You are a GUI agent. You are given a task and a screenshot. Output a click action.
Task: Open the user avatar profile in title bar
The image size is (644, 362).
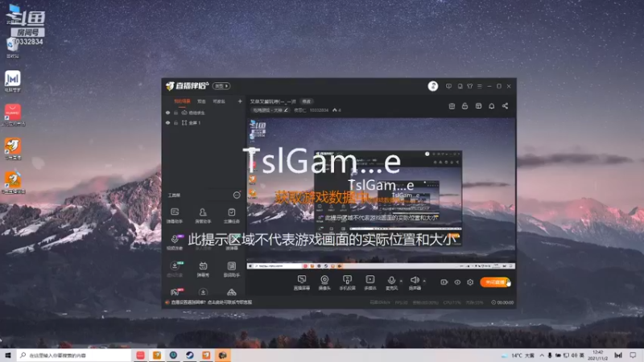[433, 86]
